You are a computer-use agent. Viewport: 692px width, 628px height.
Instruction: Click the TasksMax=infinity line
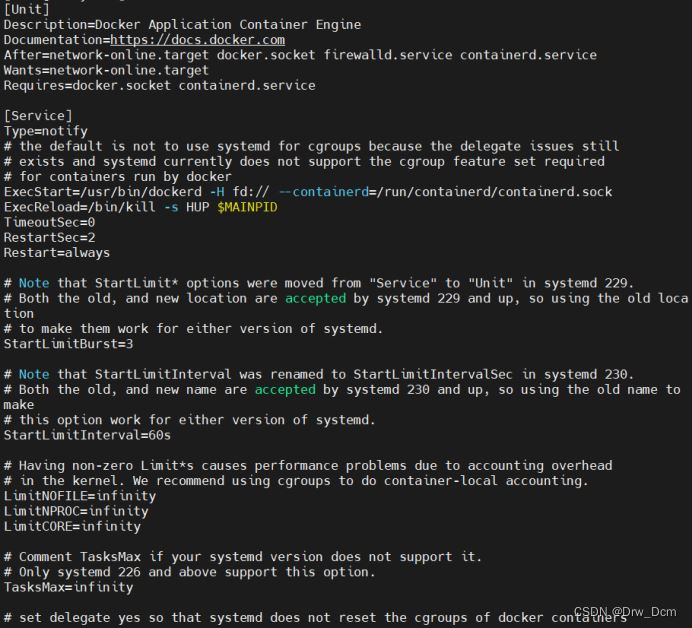[68, 588]
